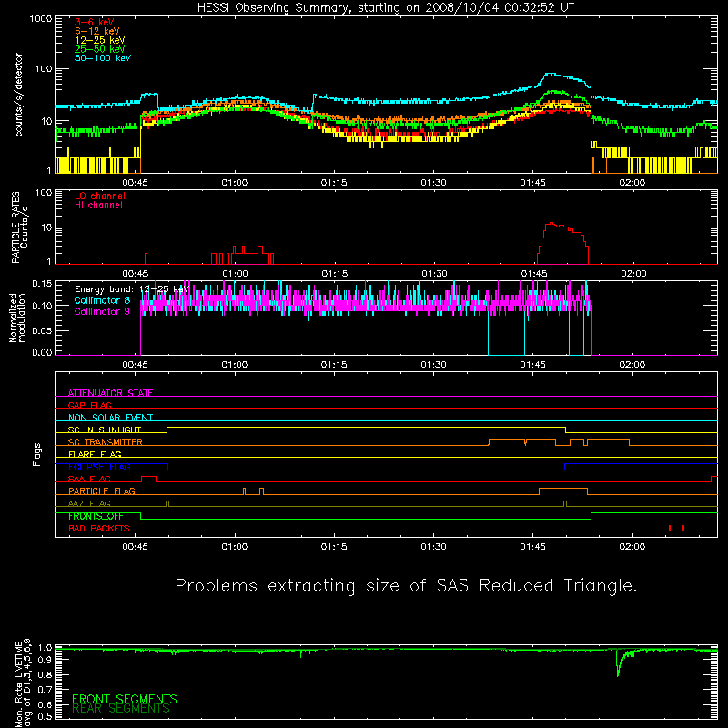The width and height of the screenshot is (728, 728).
Task: Click the Normalized modulation axis label
Action: pyautogui.click(x=17, y=318)
